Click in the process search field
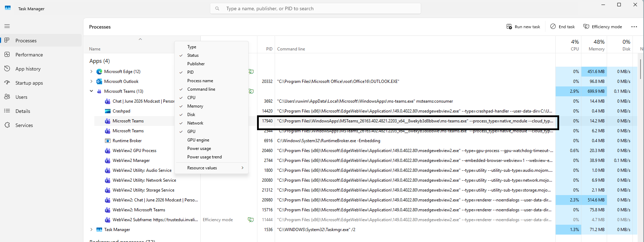Image resolution: width=644 pixels, height=242 pixels. [x=315, y=8]
